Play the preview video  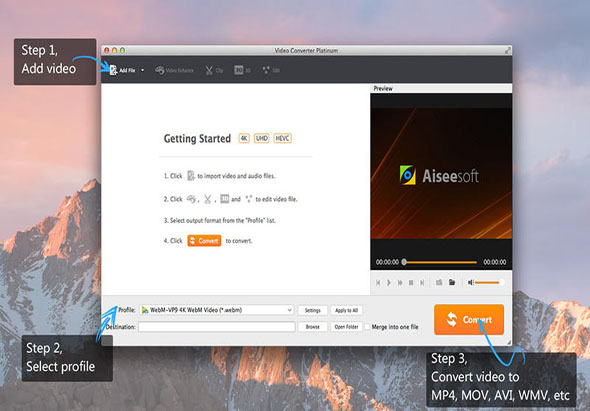[x=389, y=282]
